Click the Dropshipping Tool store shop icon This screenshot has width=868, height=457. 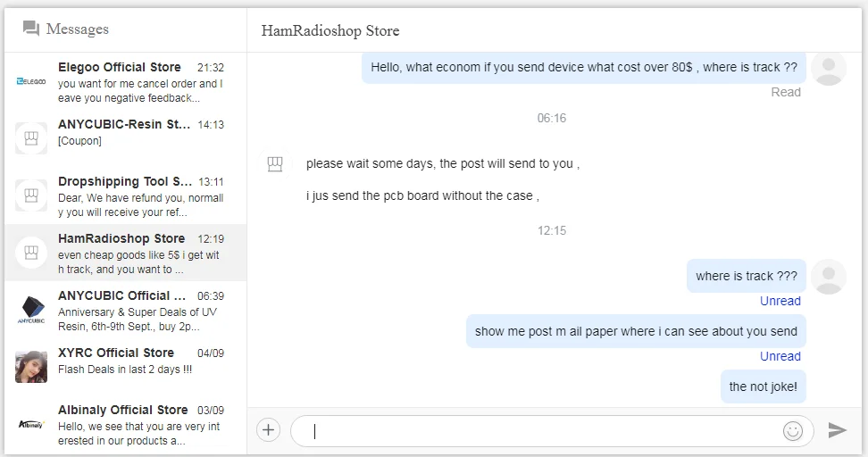(x=31, y=195)
